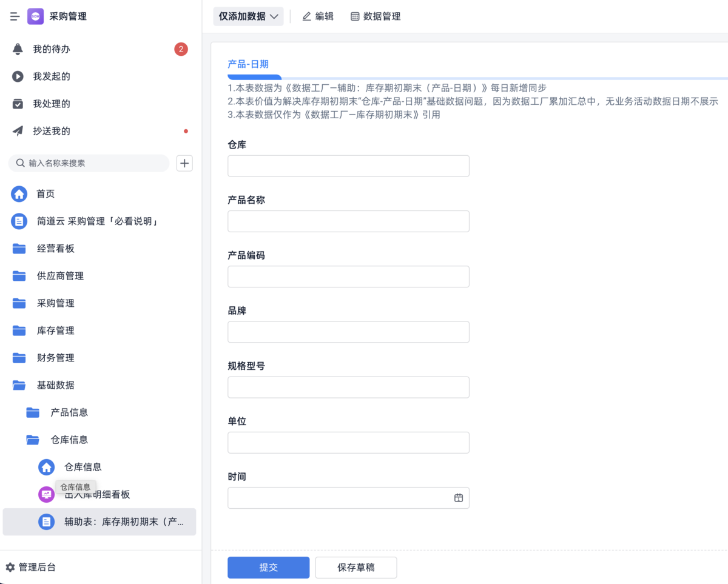Click the purple 采购管理 app logo
728x584 pixels.
pyautogui.click(x=35, y=16)
